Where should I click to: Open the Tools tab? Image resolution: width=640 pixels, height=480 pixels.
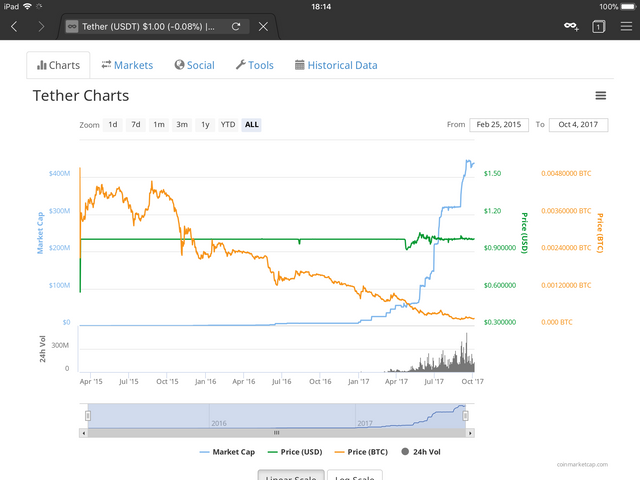point(255,65)
